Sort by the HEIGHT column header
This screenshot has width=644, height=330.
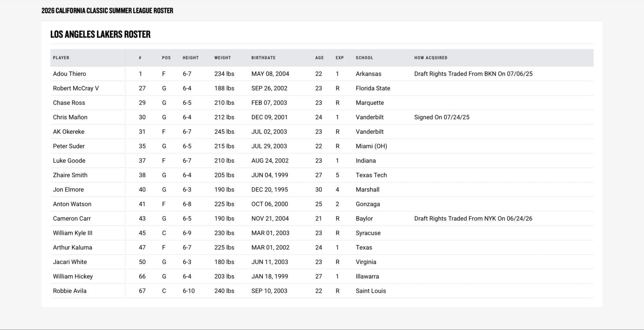[191, 58]
